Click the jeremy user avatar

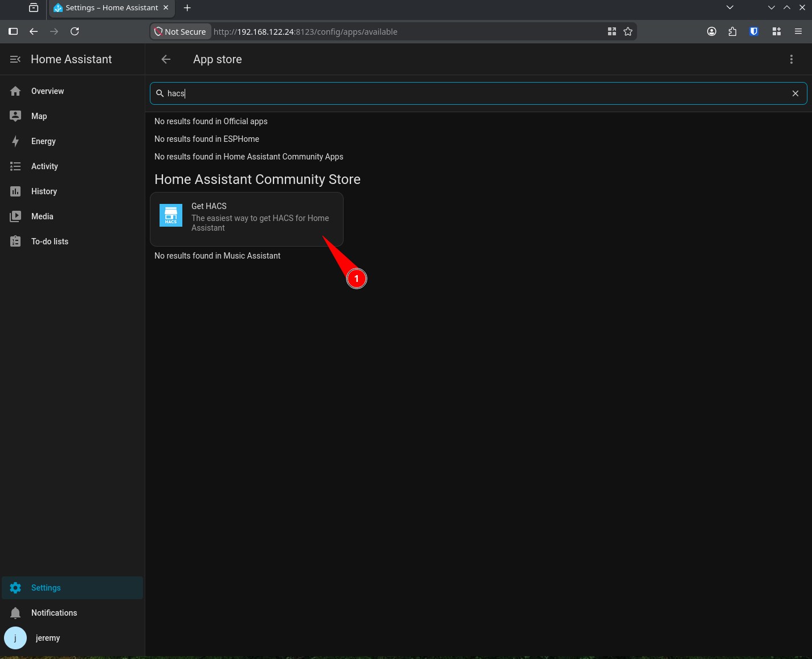(x=15, y=638)
